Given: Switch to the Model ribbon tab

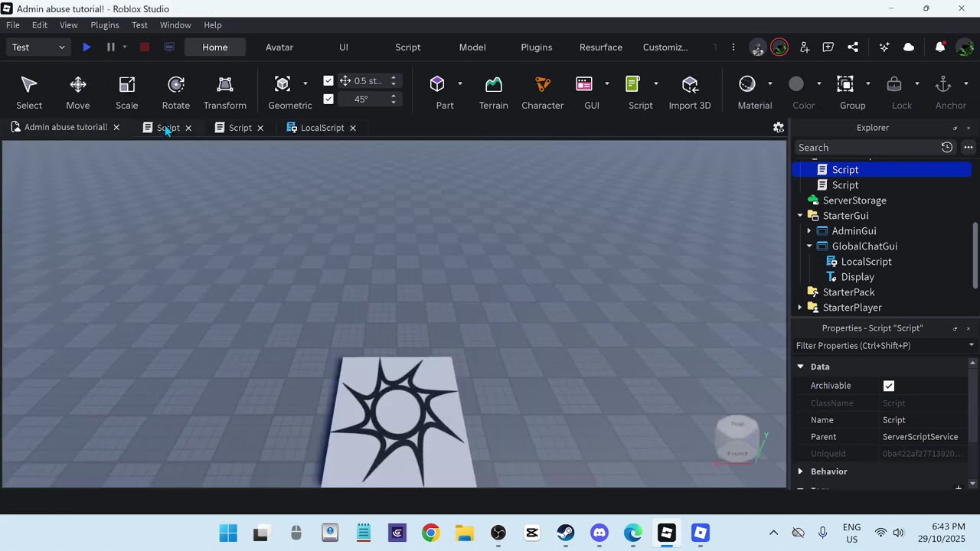Looking at the screenshot, I should (472, 47).
